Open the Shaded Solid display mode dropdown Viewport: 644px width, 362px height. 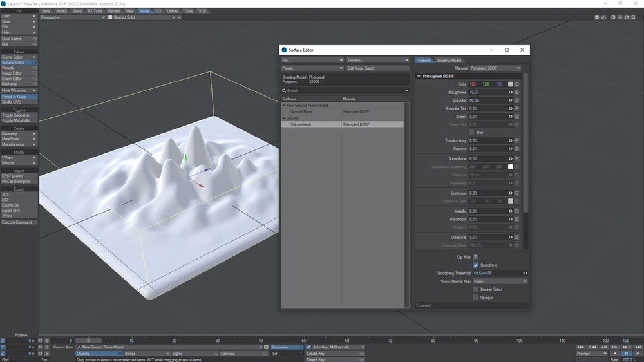tap(142, 17)
